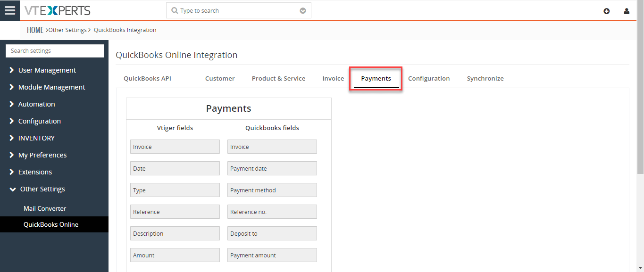
Task: Expand the Module Management section
Action: click(51, 87)
